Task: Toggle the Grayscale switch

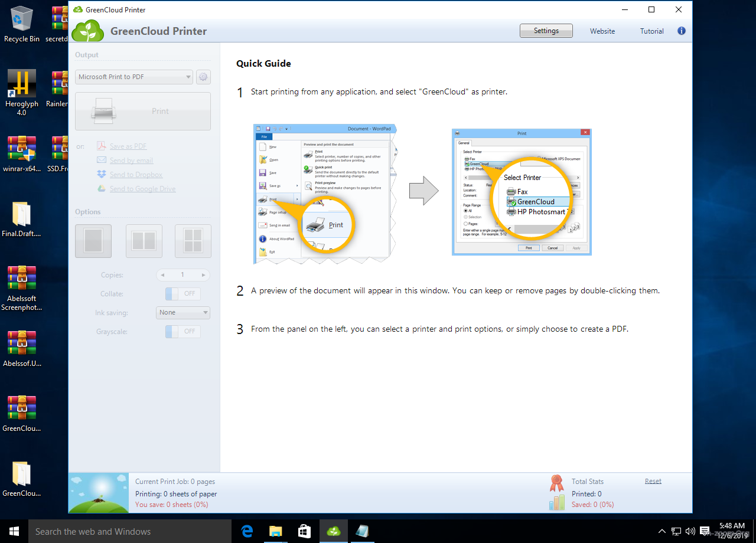Action: pos(183,332)
